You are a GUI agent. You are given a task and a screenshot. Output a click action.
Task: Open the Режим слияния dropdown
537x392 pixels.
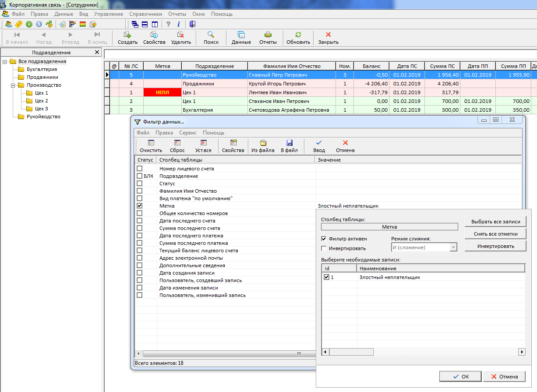coord(453,247)
